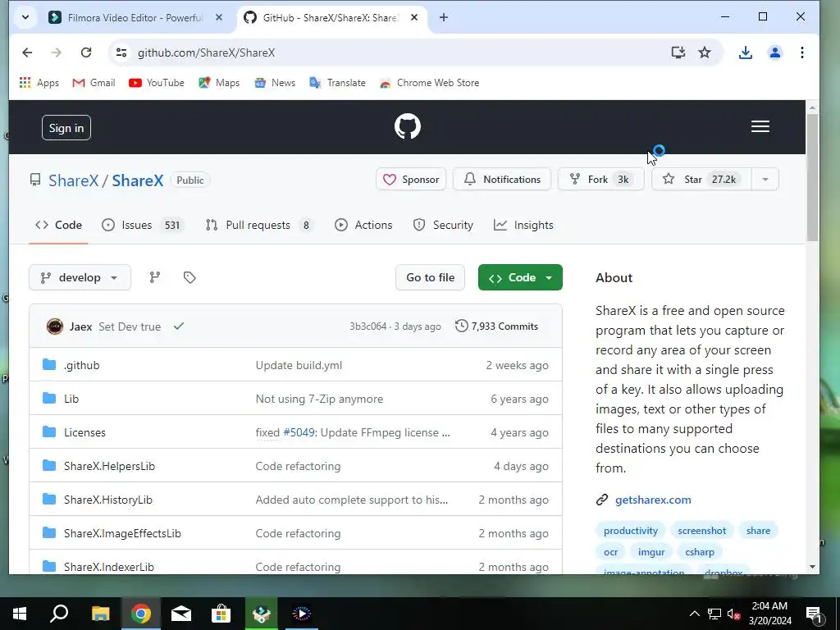This screenshot has height=630, width=840.
Task: Open Chrome downloads icon
Action: pyautogui.click(x=745, y=52)
